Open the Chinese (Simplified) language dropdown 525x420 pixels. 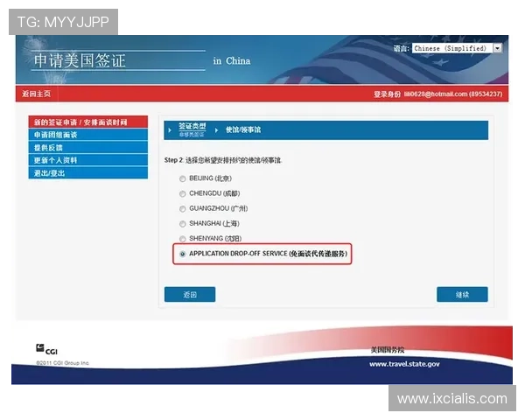pos(457,48)
